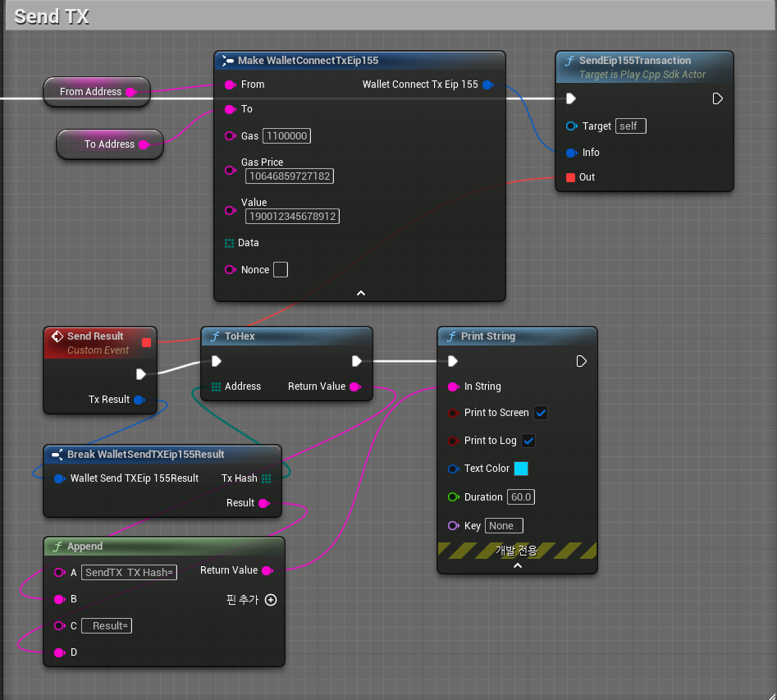Click the Tx Hash array output pin
Viewport: 777px width, 700px height.
pyautogui.click(x=266, y=478)
